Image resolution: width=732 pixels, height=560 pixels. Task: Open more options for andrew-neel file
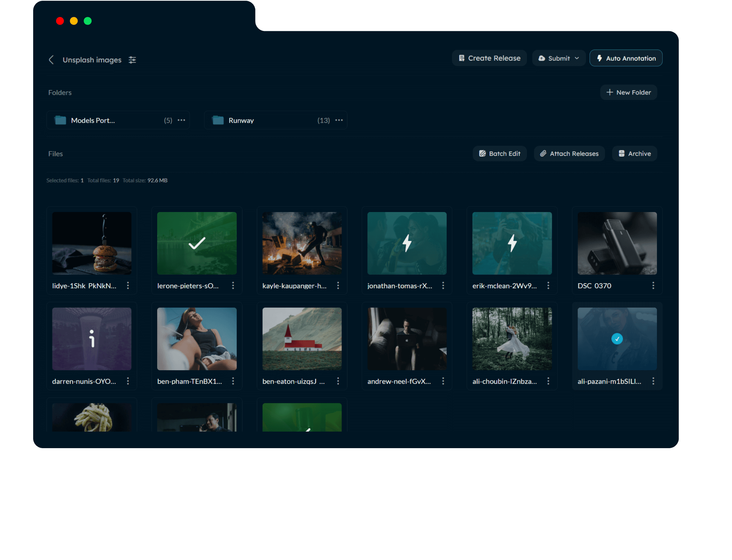click(443, 381)
